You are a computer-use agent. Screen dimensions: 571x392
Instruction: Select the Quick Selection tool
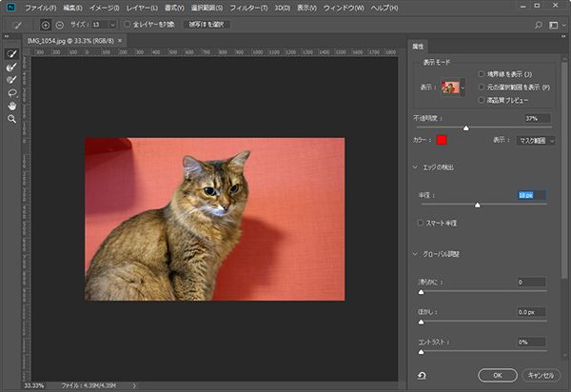point(11,54)
